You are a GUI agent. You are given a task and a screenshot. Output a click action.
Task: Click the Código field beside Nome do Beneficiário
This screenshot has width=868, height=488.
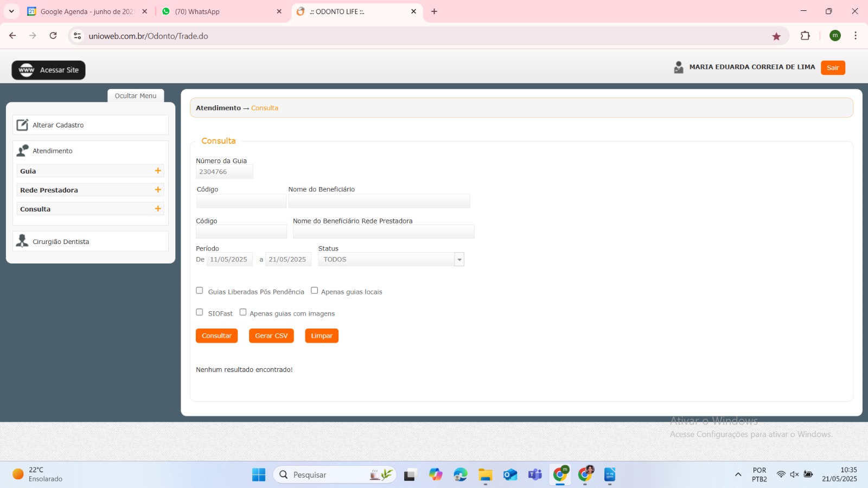tap(241, 201)
